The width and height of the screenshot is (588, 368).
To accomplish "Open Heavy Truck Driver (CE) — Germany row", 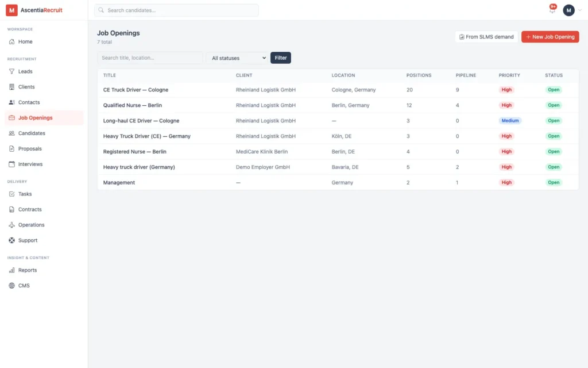I will click(338, 136).
